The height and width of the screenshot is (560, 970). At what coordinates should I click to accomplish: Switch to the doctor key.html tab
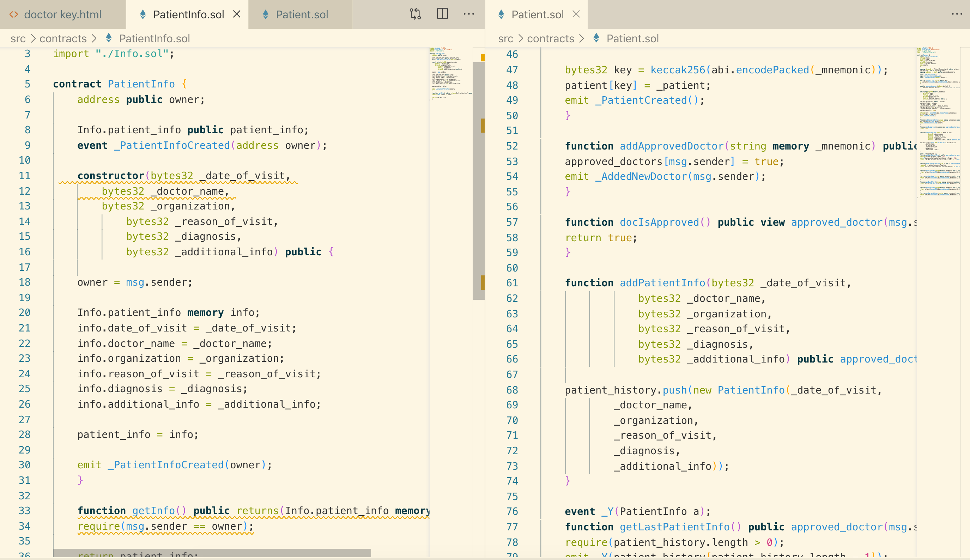click(62, 14)
